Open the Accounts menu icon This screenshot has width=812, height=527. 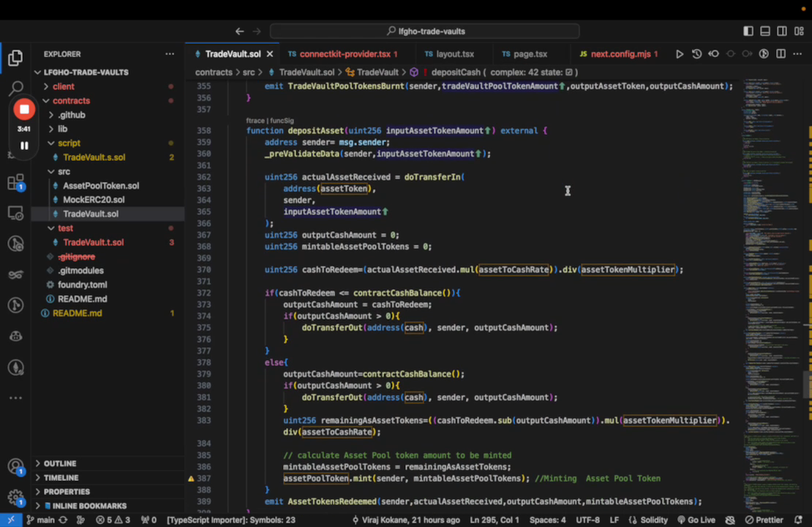[15, 466]
